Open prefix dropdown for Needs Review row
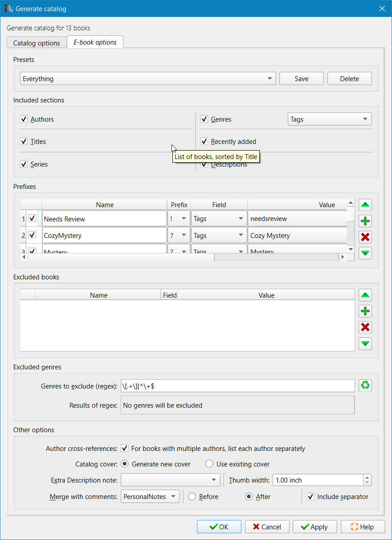 (179, 219)
